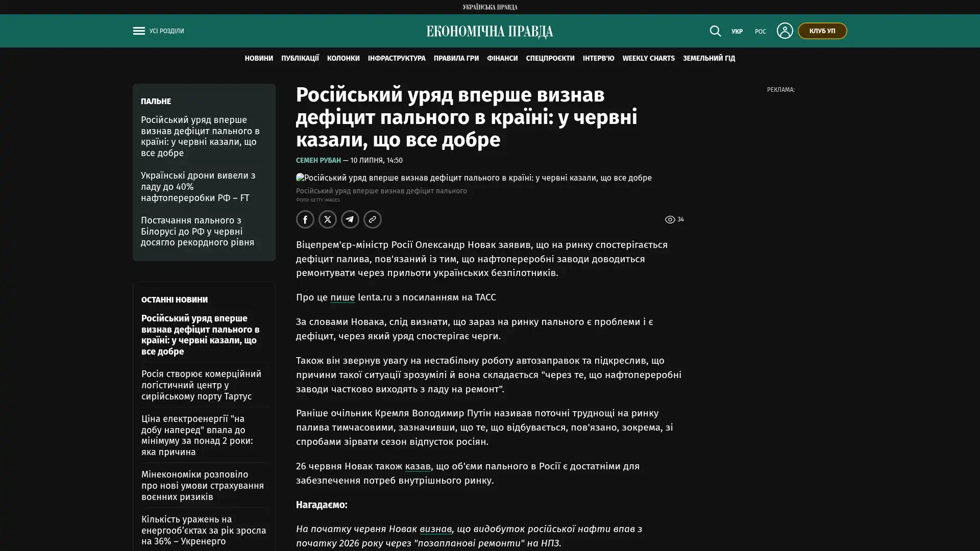The width and height of the screenshot is (980, 551).
Task: Share article via Telegram
Action: 350,219
